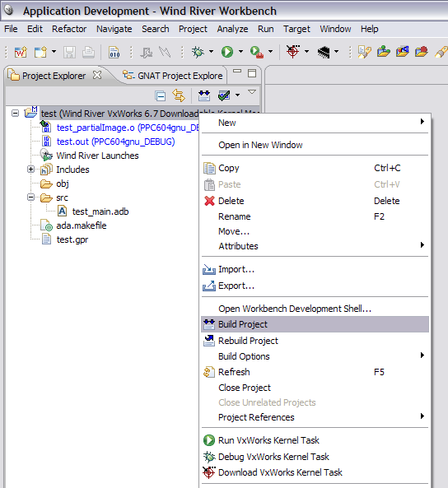This screenshot has width=448, height=488.
Task: Choose Close Project in context menu
Action: pyautogui.click(x=315, y=388)
